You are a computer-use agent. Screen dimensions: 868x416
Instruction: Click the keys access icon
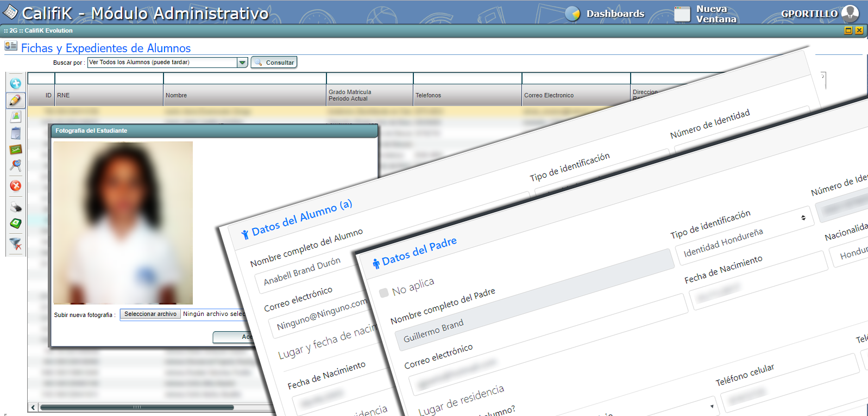[x=16, y=165]
